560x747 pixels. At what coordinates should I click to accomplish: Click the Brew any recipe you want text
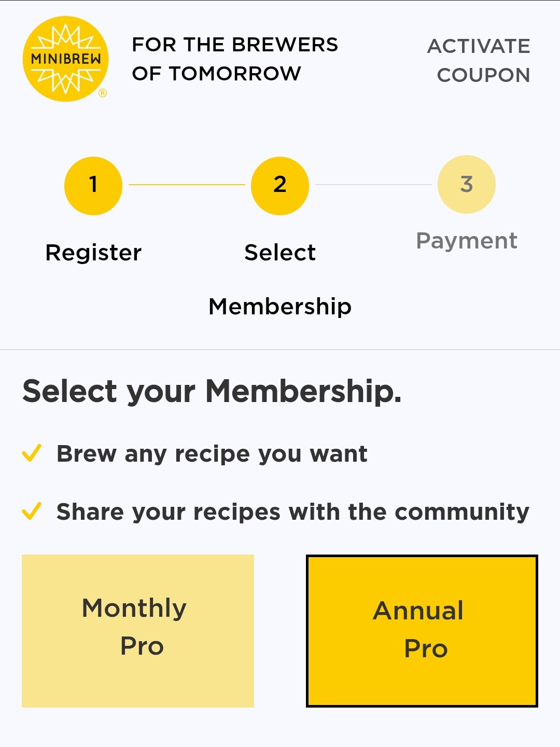[212, 454]
